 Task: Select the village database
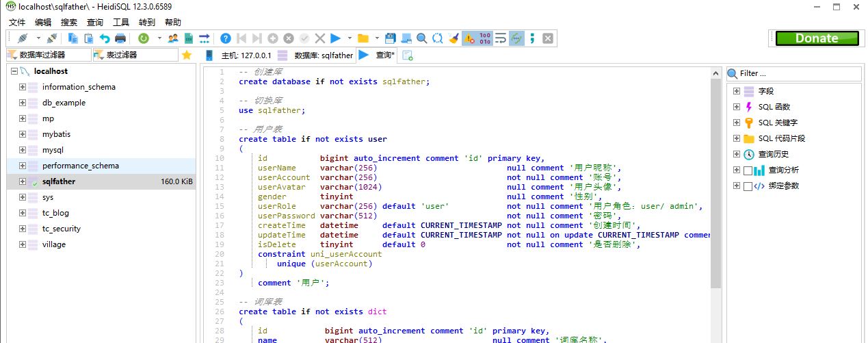54,244
